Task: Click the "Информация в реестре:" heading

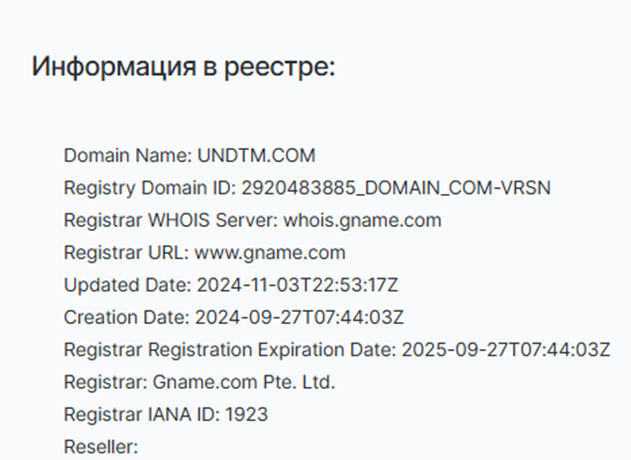Action: pyautogui.click(x=183, y=67)
